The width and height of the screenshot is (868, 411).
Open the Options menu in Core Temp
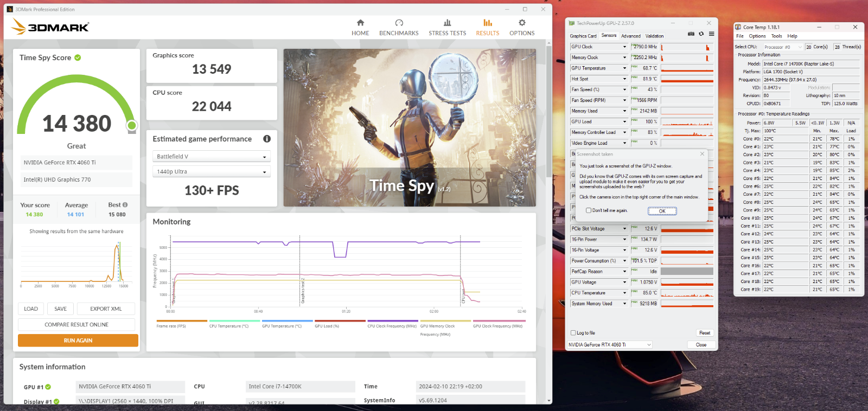coord(757,36)
